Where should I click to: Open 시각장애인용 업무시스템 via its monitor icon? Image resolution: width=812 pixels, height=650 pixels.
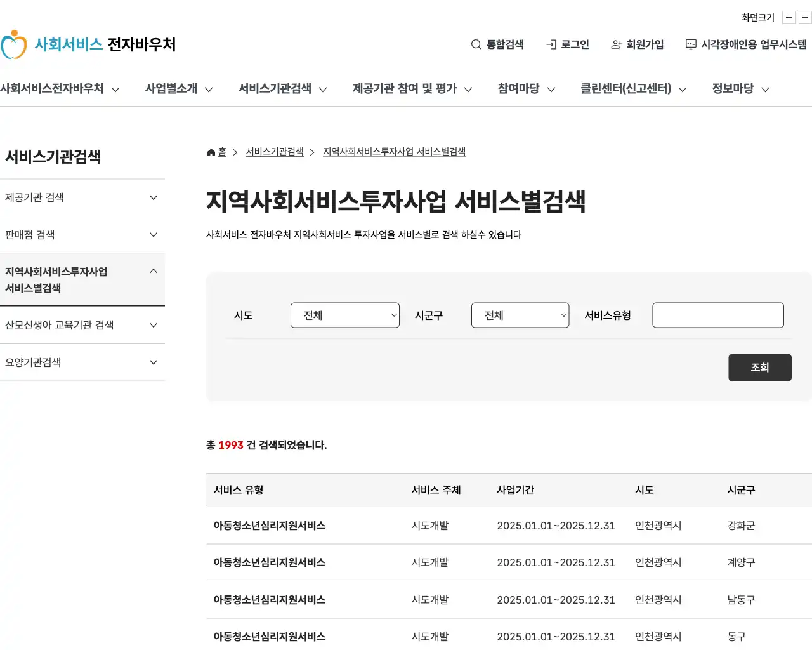(690, 44)
